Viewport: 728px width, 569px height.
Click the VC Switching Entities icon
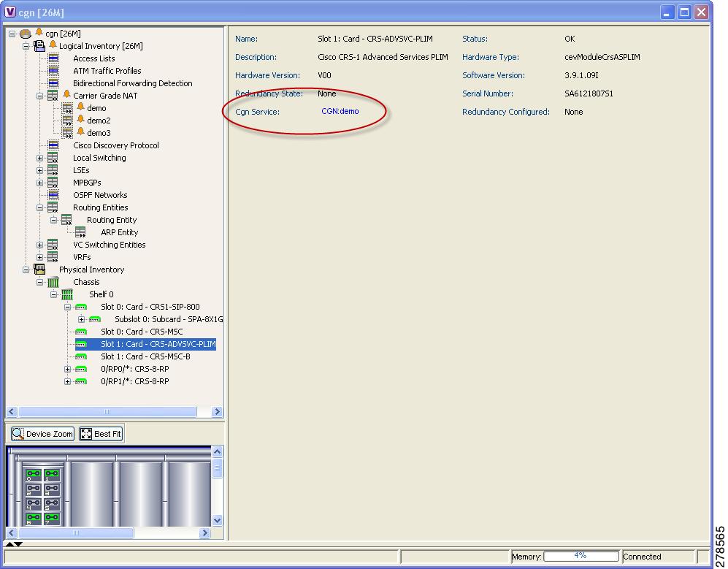point(53,244)
